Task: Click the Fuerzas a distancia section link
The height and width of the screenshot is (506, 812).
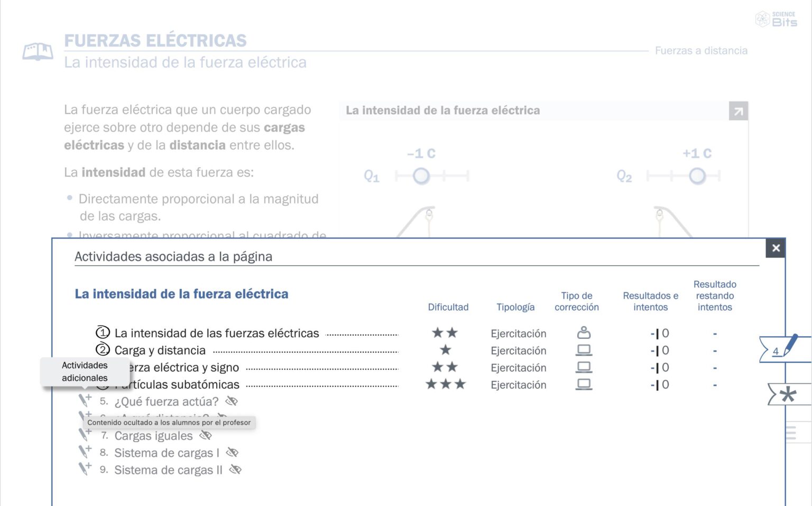Action: click(701, 51)
